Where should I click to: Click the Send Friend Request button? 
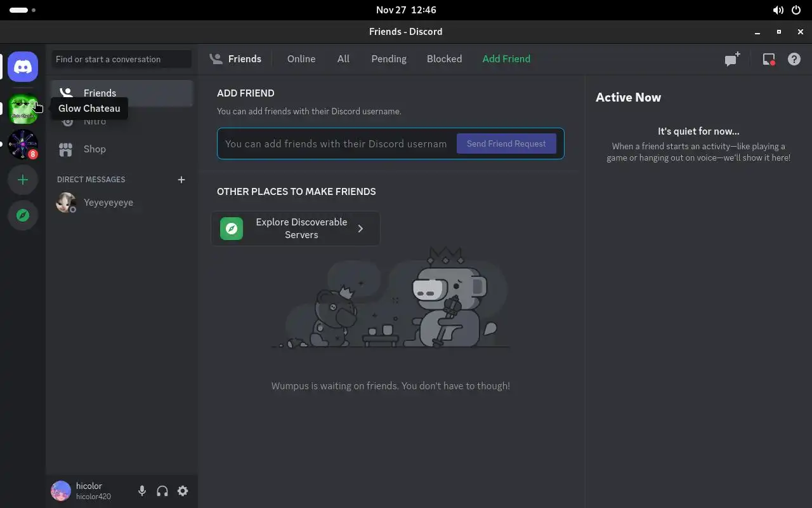pos(506,144)
